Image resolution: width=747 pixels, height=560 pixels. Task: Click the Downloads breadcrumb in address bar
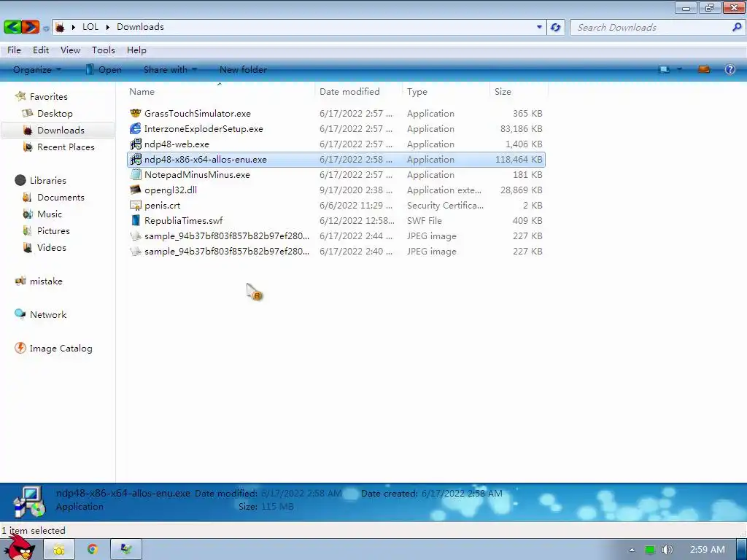140,27
